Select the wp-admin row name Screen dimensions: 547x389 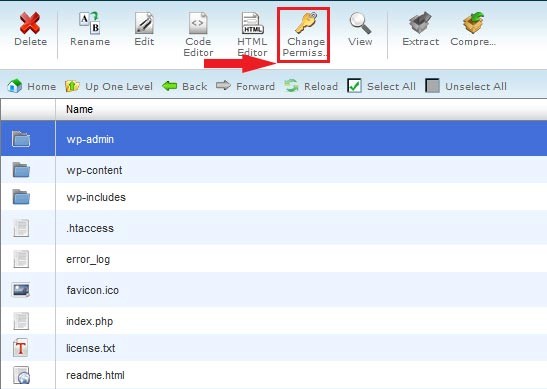coord(90,139)
